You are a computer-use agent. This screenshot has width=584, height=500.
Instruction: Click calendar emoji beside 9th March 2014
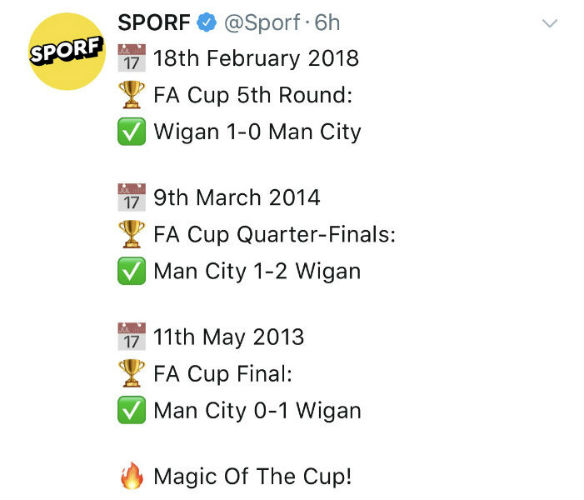coord(132,197)
